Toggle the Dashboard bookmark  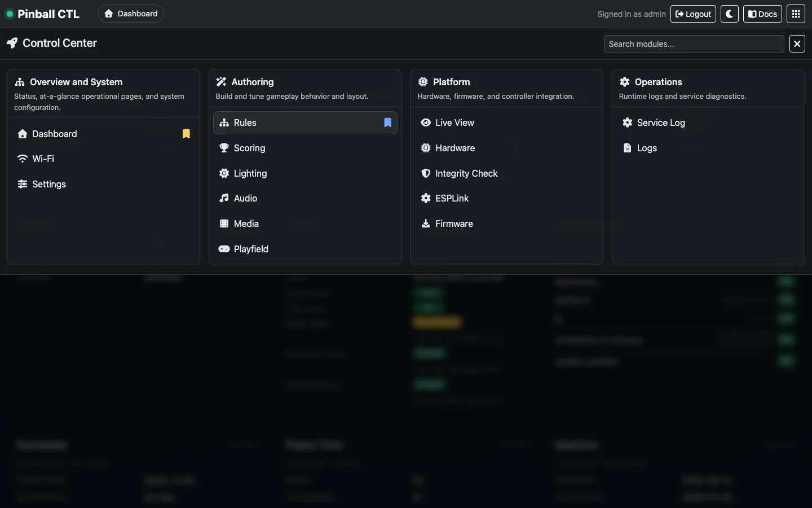click(x=186, y=134)
